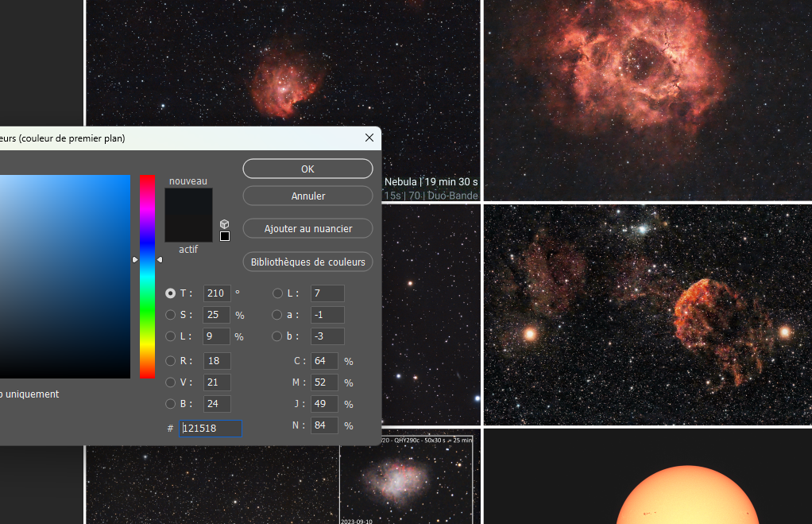Confirm the color with OK
This screenshot has height=524, width=812.
[307, 169]
